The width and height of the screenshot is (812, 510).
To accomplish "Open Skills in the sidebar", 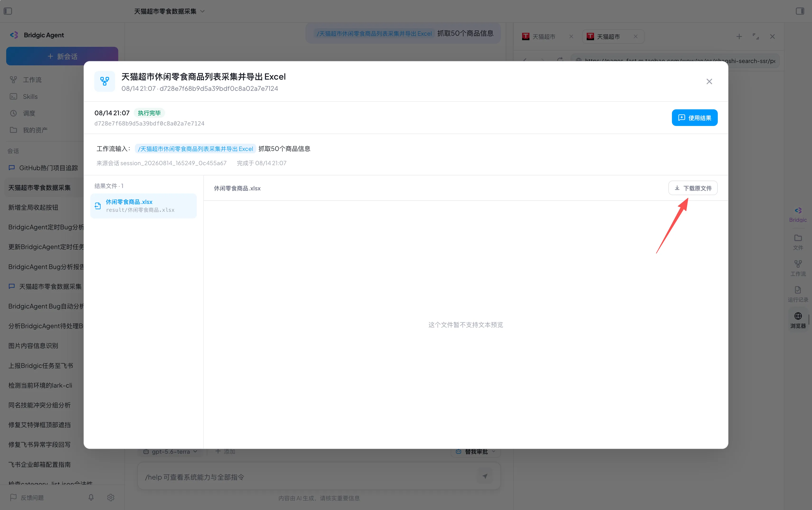I will coord(30,96).
